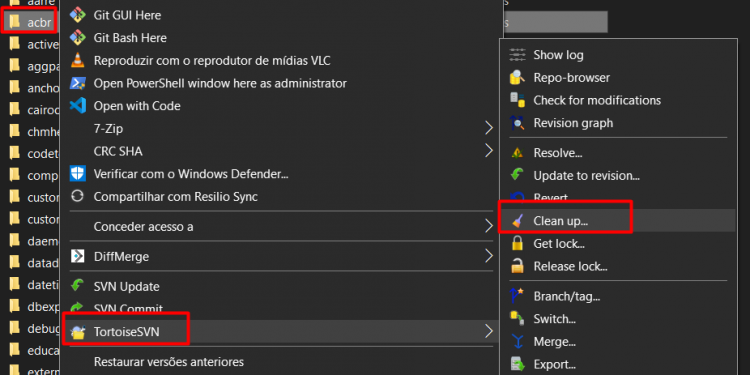
Task: Click the Resilio Sync icon
Action: point(77,196)
